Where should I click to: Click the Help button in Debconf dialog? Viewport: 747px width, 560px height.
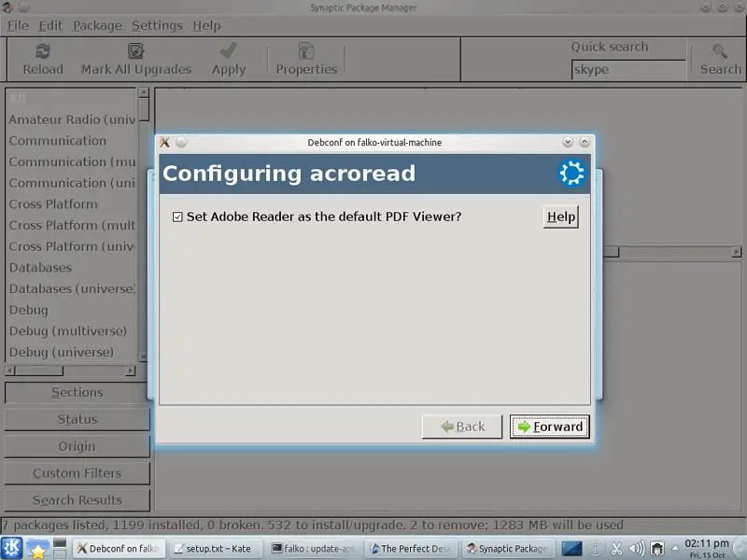561,217
